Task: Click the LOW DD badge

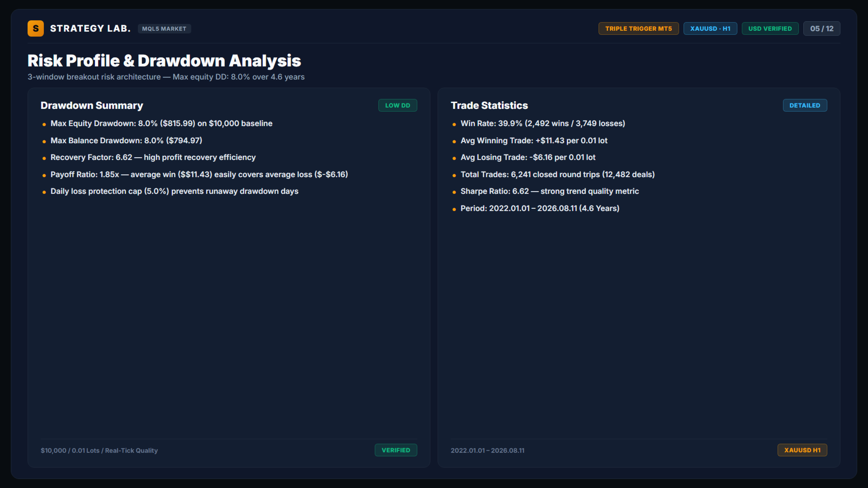Action: [x=397, y=105]
